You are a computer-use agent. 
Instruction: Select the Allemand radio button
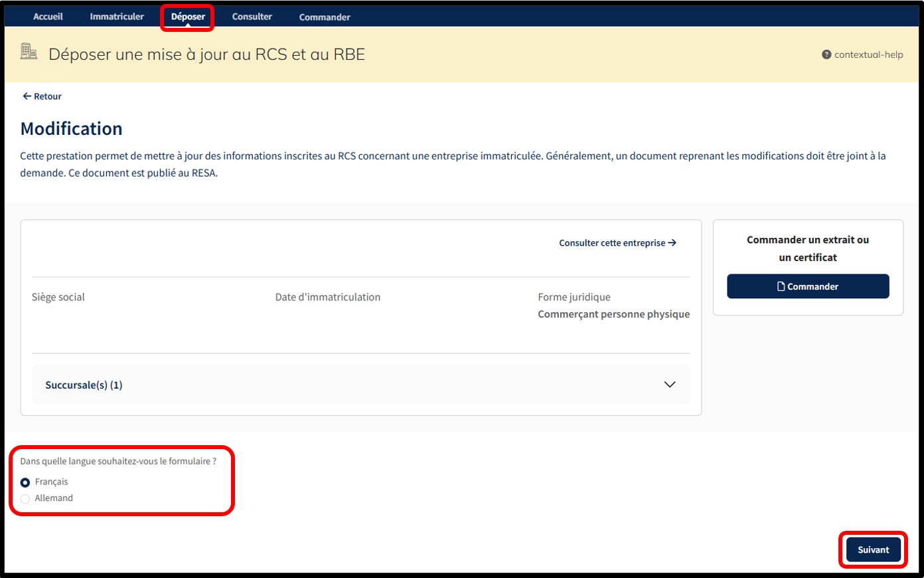point(25,499)
